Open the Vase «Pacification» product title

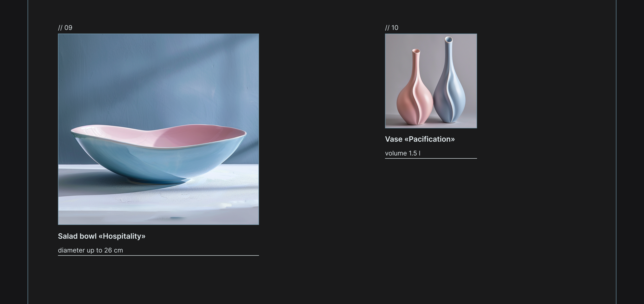pyautogui.click(x=420, y=139)
